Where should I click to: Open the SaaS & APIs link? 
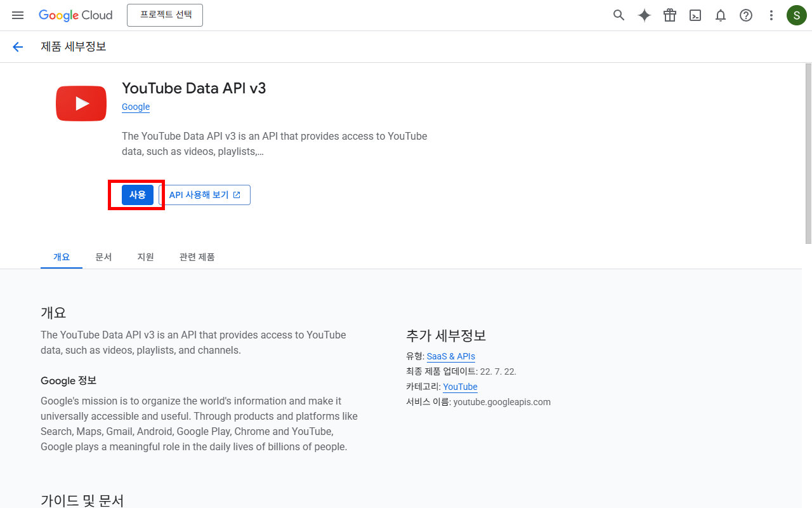(x=451, y=356)
